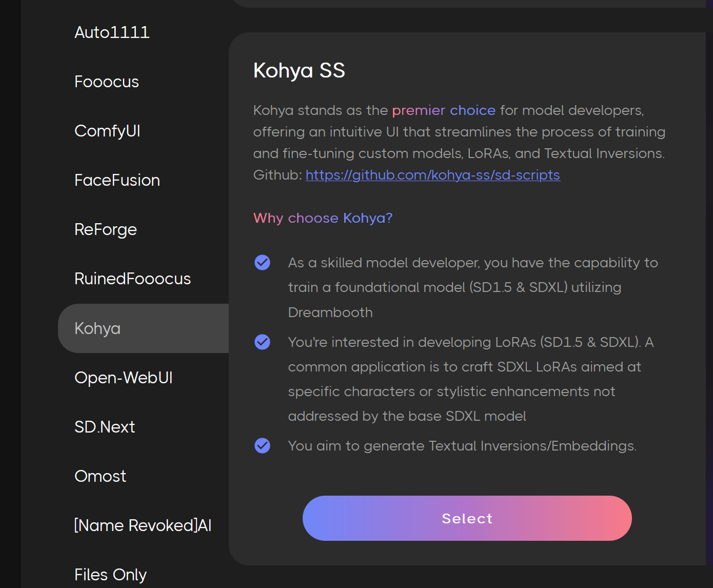Open the Open-WebUI option

tap(123, 378)
